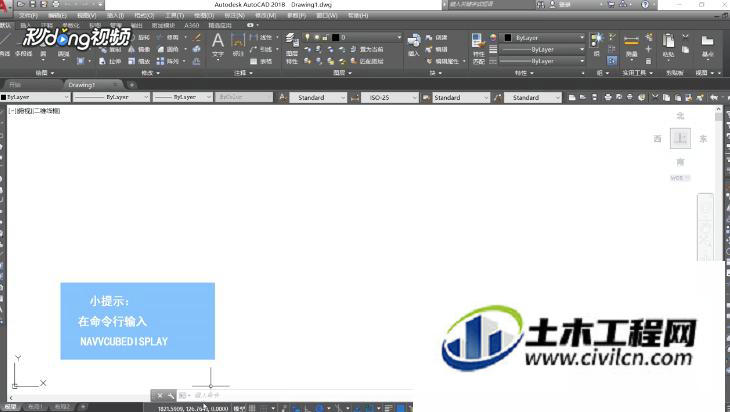This screenshot has height=412, width=730.
Task: Open the ribbon lineweight ByLayer dropdown
Action: (542, 49)
